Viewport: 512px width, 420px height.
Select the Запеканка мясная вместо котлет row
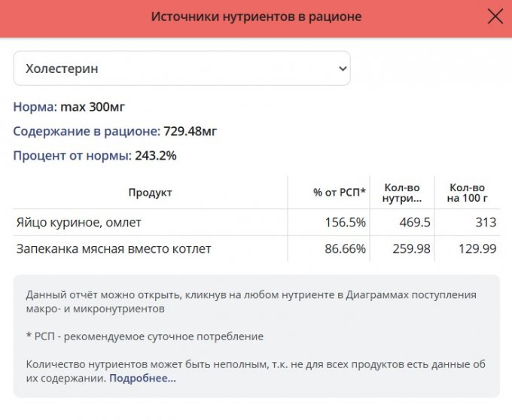114,248
